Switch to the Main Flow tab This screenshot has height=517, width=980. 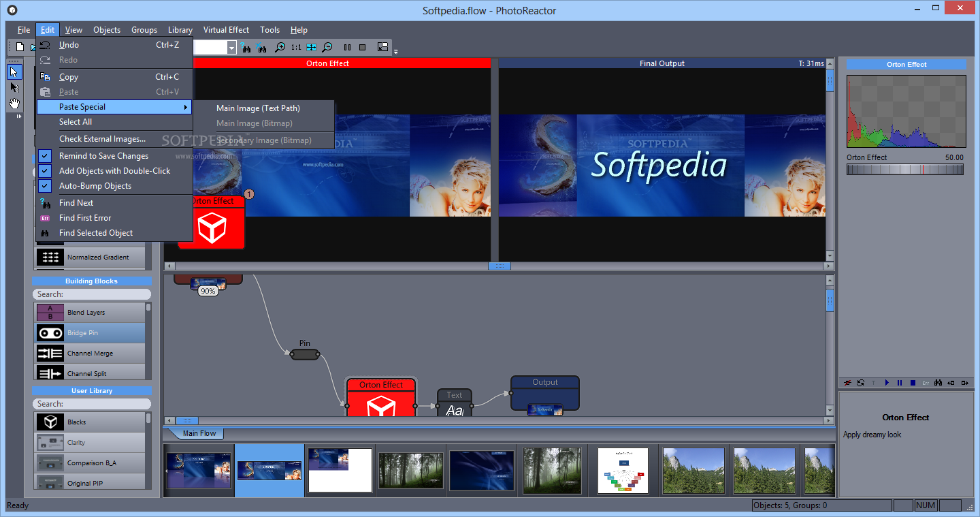coord(199,433)
